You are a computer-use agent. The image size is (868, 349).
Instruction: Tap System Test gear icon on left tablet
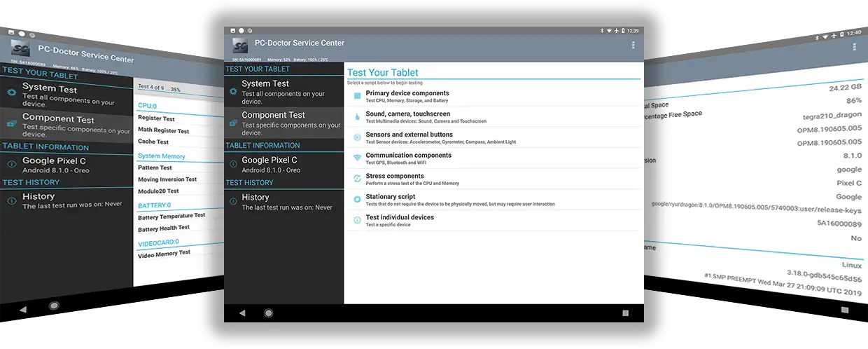(x=11, y=93)
